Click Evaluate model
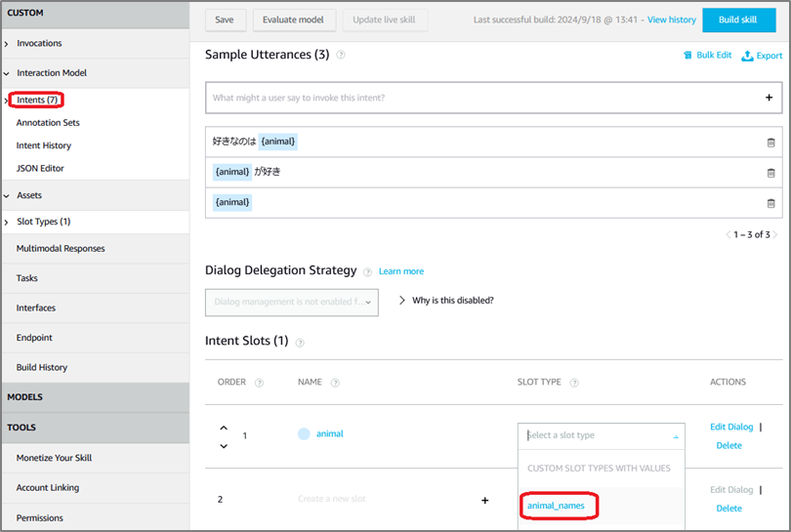 tap(293, 20)
